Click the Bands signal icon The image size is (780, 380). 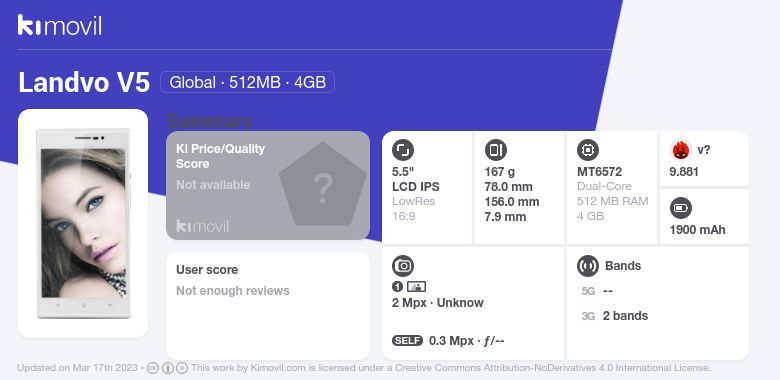[x=588, y=266]
